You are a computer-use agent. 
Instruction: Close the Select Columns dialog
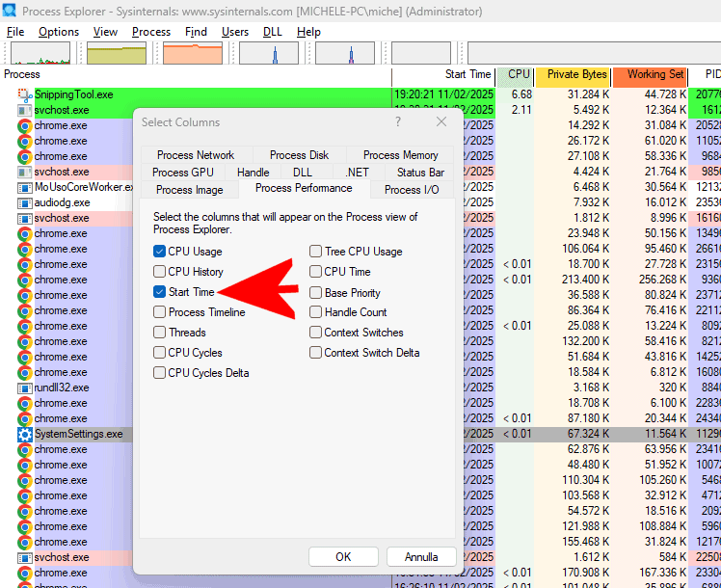[441, 121]
